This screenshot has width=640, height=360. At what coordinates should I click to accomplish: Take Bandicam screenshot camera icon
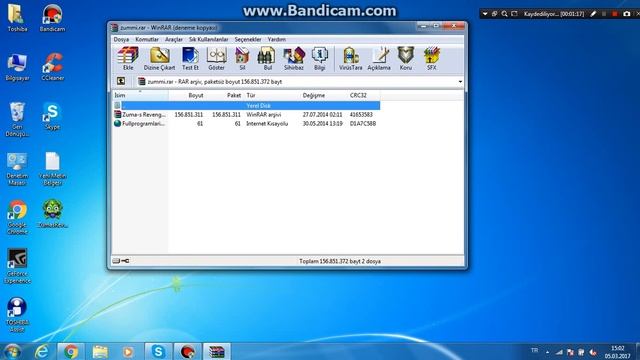pyautogui.click(x=627, y=14)
